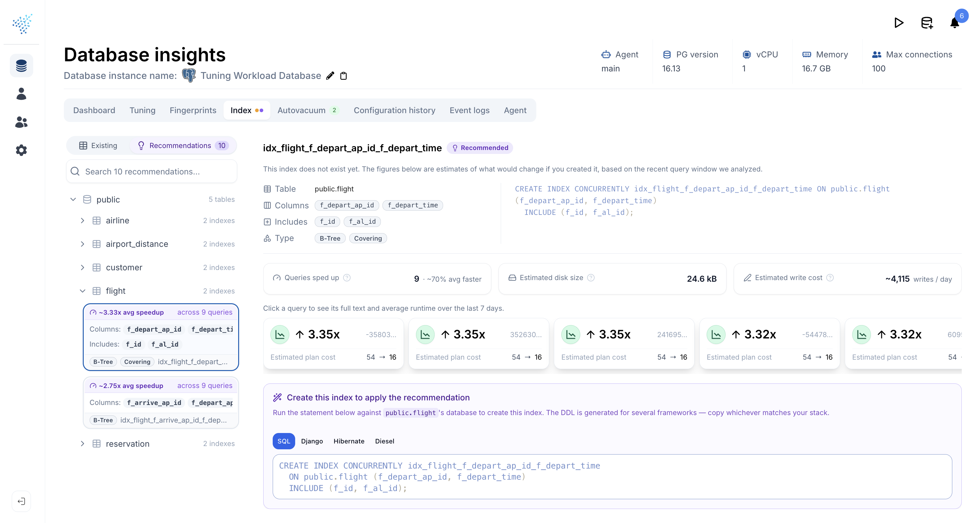Viewport: 980px width, 523px height.
Task: Expand the customer table
Action: coord(82,268)
